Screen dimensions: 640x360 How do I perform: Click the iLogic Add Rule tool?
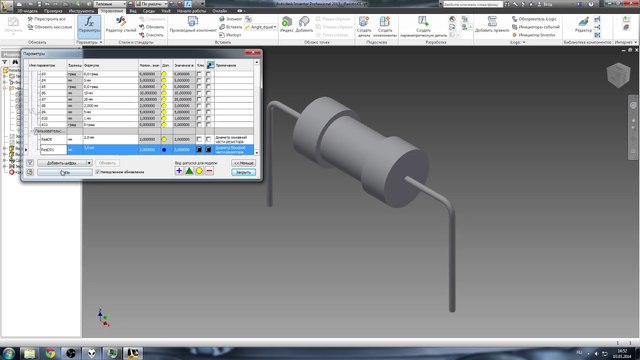pyautogui.click(x=492, y=24)
